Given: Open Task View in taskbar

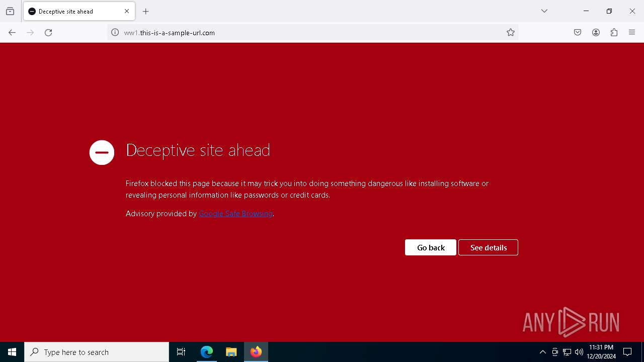Looking at the screenshot, I should [x=181, y=352].
